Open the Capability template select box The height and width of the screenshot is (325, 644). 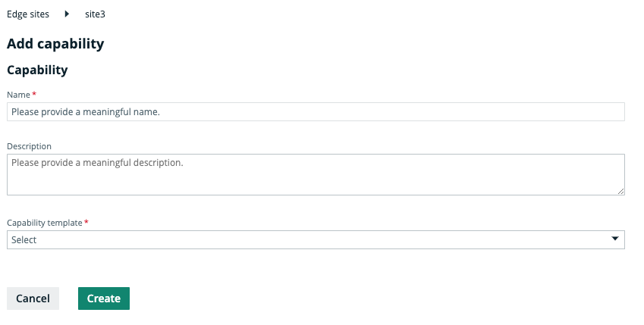(x=316, y=239)
